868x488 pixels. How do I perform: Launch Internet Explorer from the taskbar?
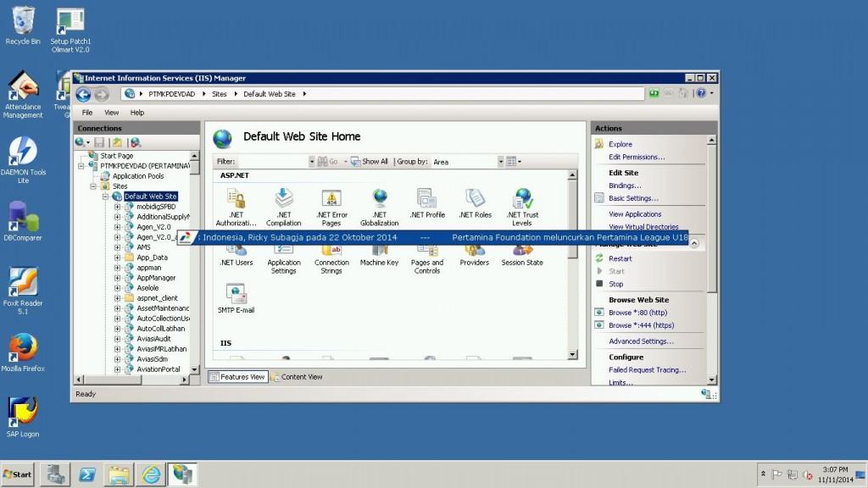(x=151, y=474)
